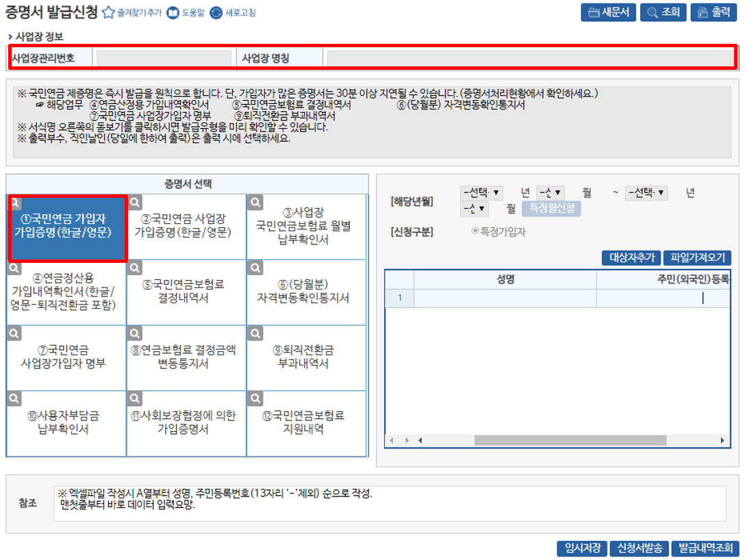Select ⑩사용자부담금 납부확인서 certificate
The width and height of the screenshot is (745, 560).
pos(66,424)
